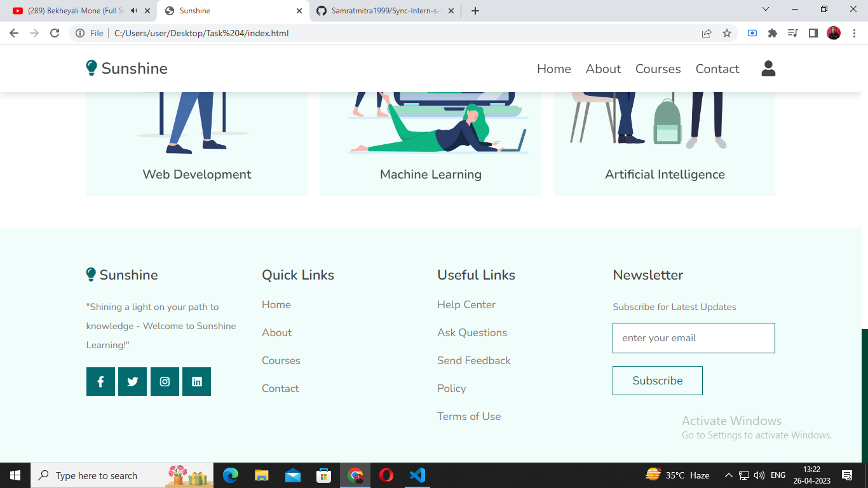
Task: Open the Facebook social icon in footer
Action: 100,381
